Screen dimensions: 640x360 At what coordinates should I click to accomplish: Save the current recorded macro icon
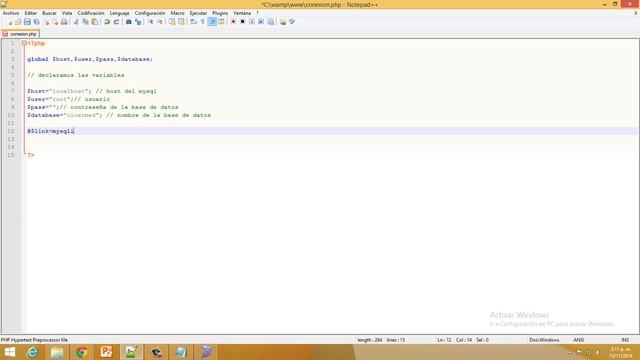pos(271,22)
